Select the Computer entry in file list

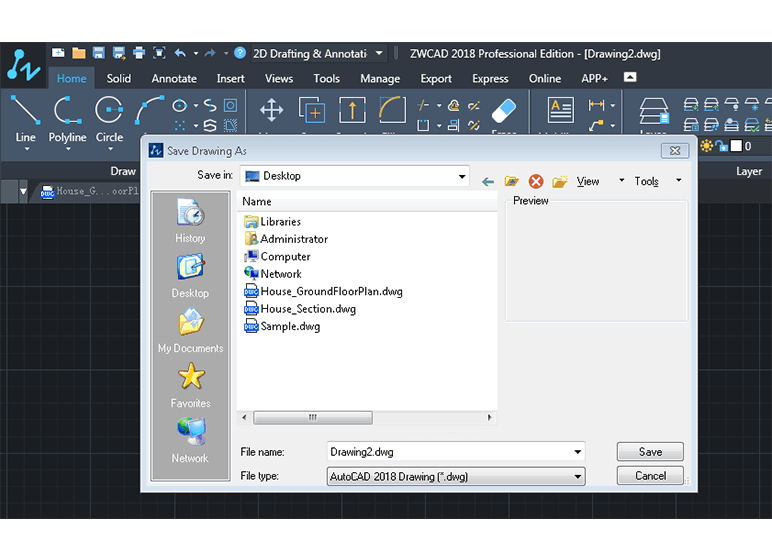click(277, 256)
